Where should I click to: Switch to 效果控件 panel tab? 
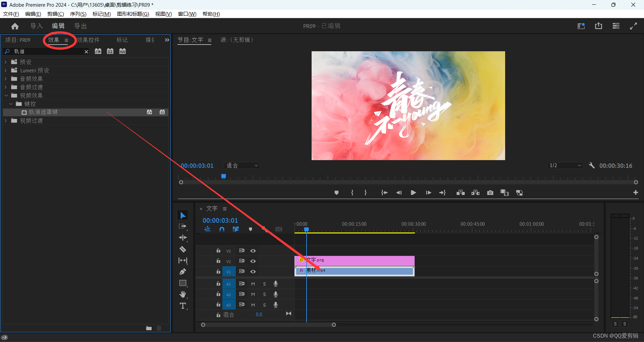[x=88, y=40]
